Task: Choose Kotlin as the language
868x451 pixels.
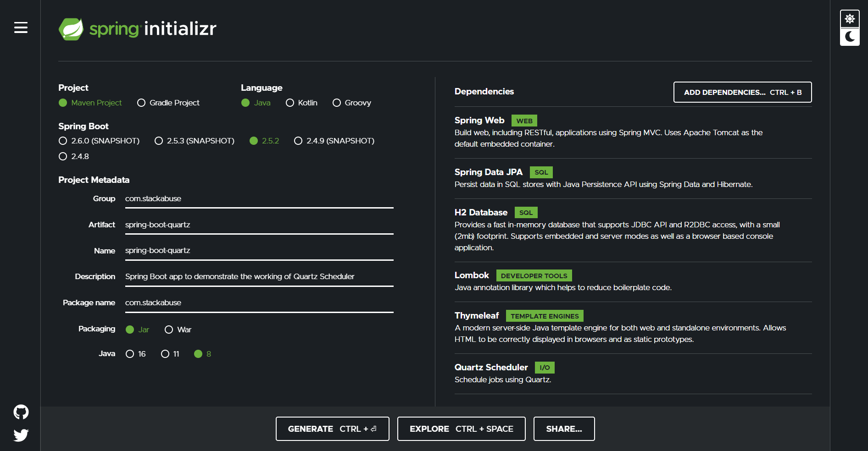Action: pos(301,103)
